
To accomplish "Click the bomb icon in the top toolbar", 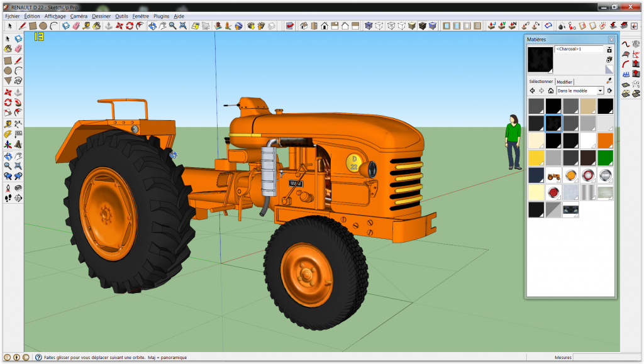I will (x=562, y=26).
